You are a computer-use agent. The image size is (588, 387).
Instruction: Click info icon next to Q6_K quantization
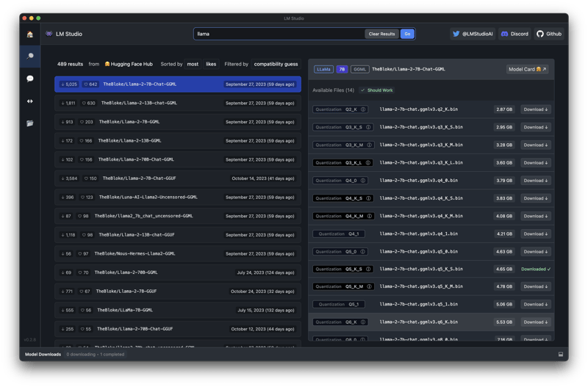[363, 322]
